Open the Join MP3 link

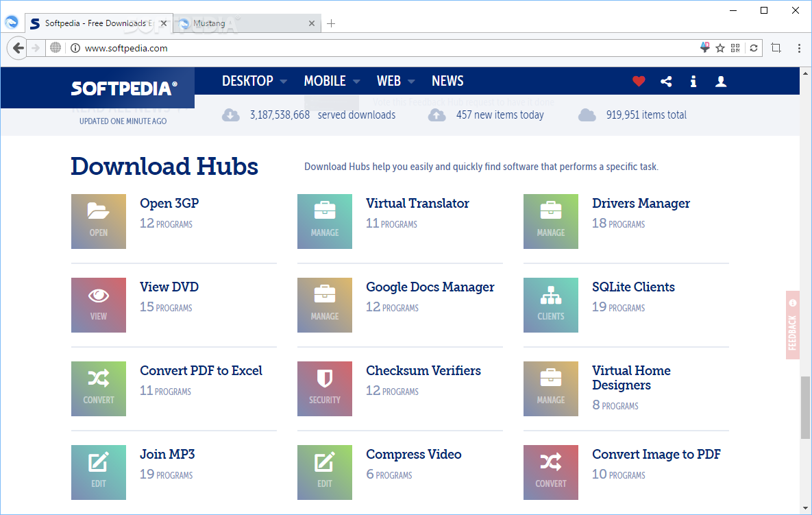coord(167,454)
